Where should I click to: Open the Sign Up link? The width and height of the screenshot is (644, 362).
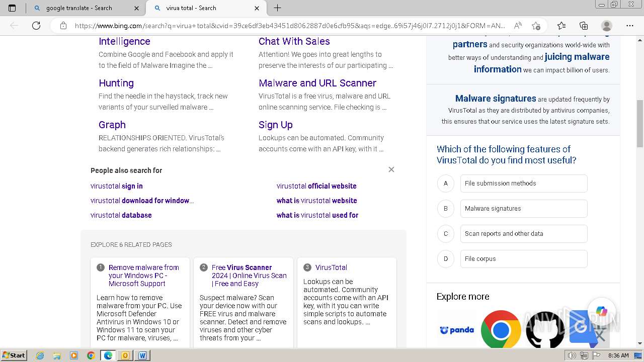276,125
